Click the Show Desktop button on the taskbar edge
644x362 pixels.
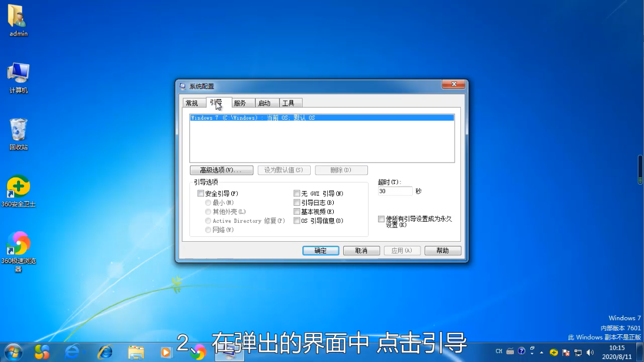pos(640,352)
